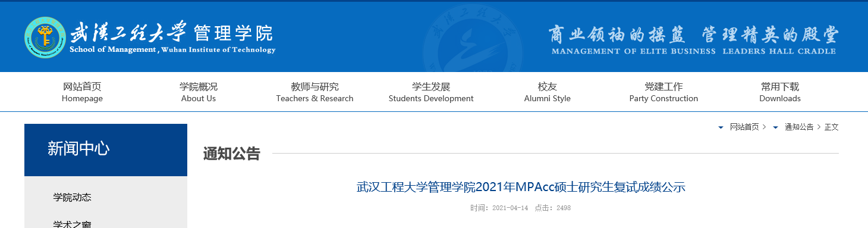Click the 网站首页 breadcrumb link
The image size is (868, 228).
[x=744, y=127]
